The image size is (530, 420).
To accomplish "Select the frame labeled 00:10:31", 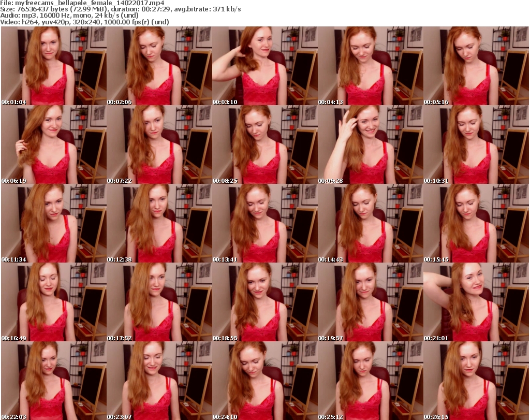I will point(476,144).
